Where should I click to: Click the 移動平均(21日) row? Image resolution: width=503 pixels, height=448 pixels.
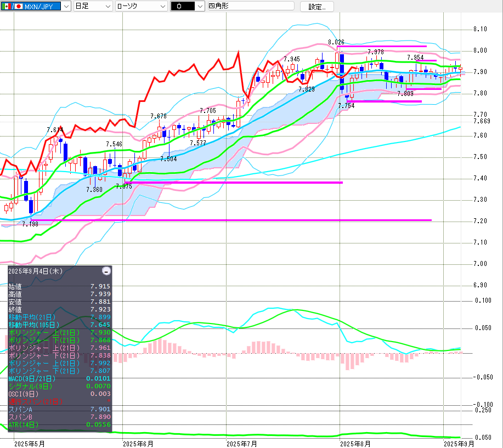[59, 317]
